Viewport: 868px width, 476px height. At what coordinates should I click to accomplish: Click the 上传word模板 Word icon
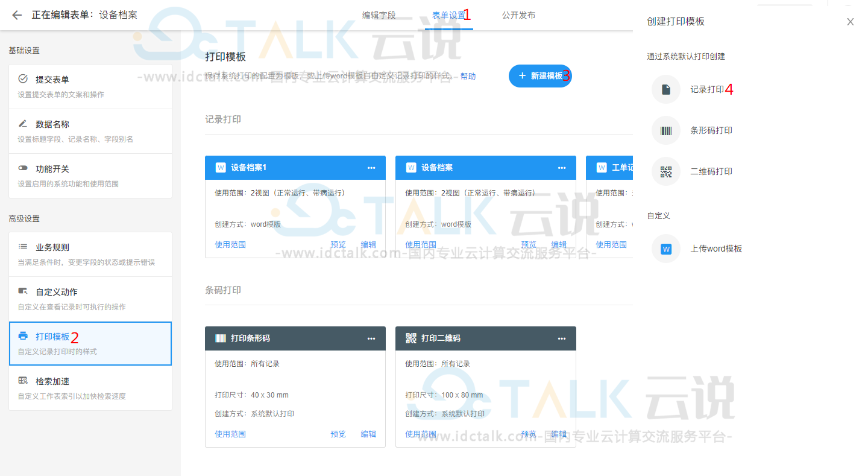666,249
